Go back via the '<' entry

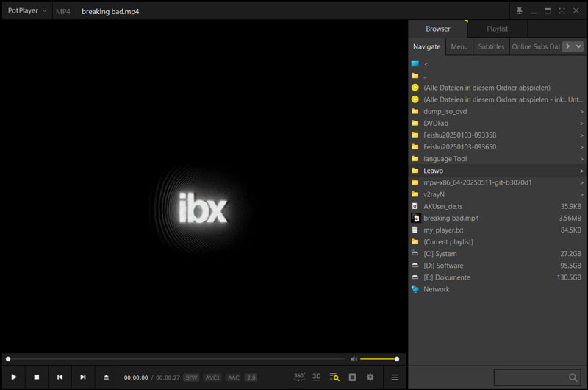tap(426, 64)
